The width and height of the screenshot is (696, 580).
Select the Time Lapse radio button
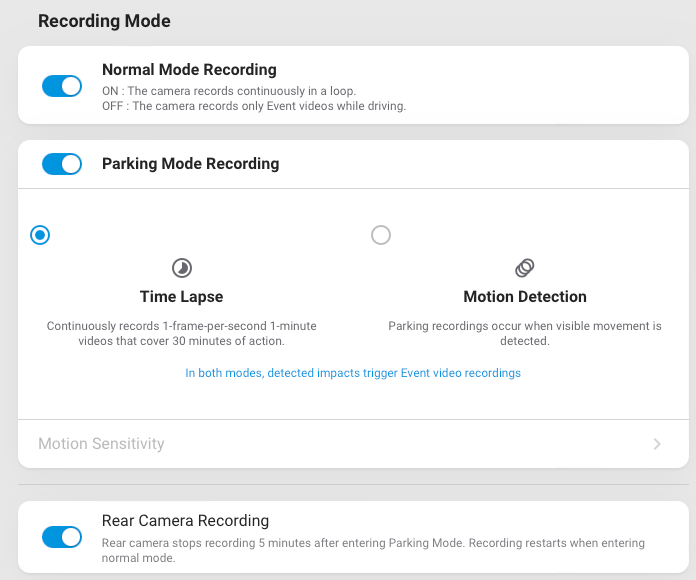(40, 235)
